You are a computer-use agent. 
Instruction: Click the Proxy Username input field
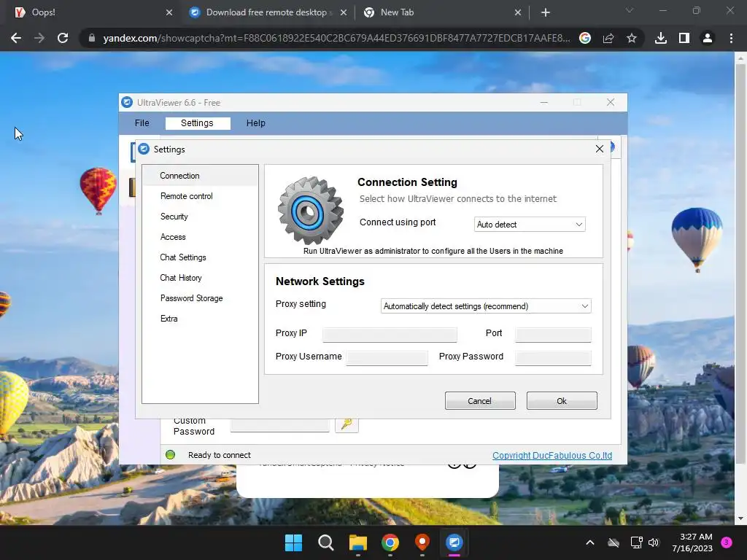click(387, 358)
